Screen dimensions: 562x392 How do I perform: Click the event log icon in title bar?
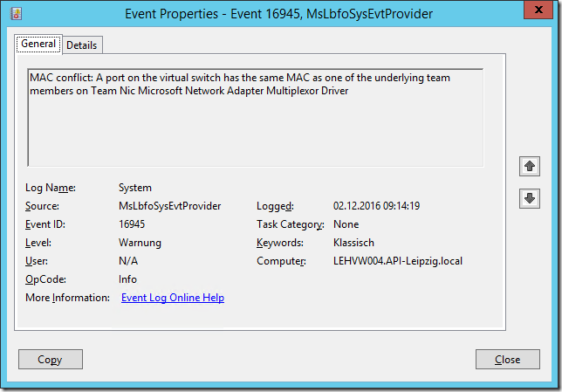16,14
